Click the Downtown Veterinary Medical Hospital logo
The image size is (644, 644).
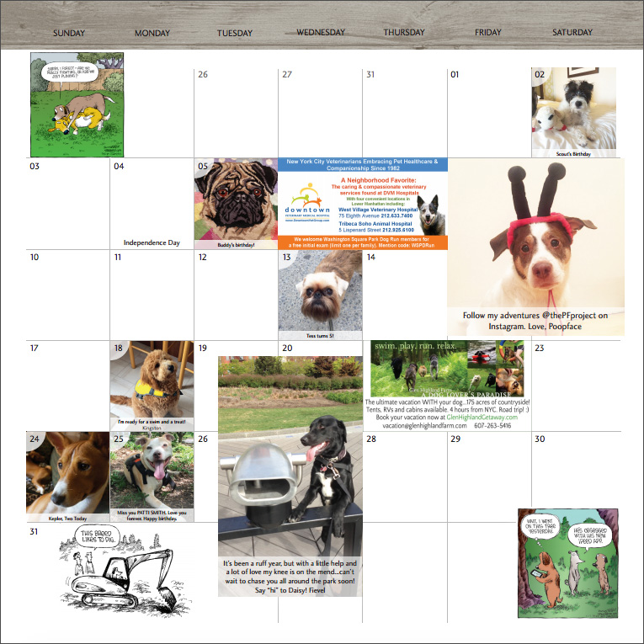[307, 204]
